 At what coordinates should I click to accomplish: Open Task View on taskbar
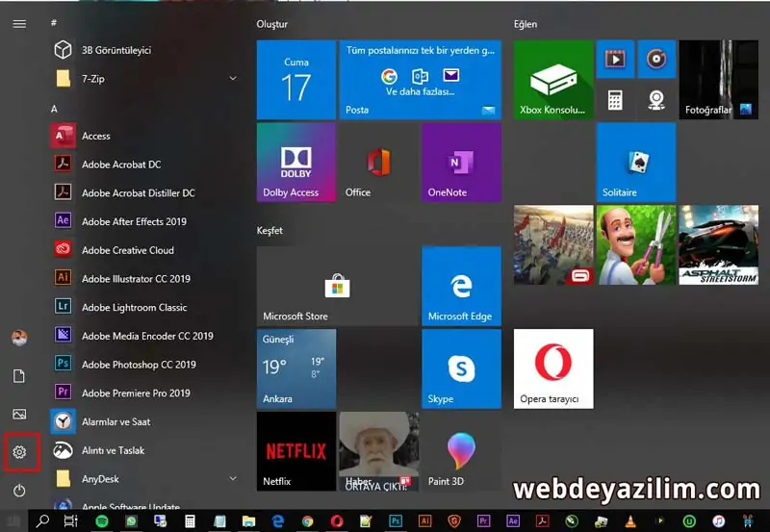pos(71,520)
